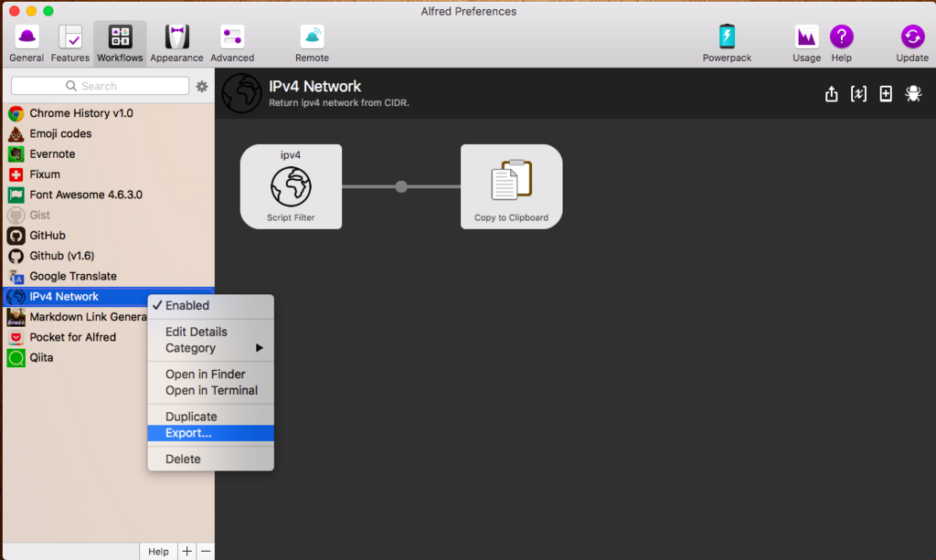Open the Usage statistics
This screenshot has width=936, height=560.
[x=806, y=44]
